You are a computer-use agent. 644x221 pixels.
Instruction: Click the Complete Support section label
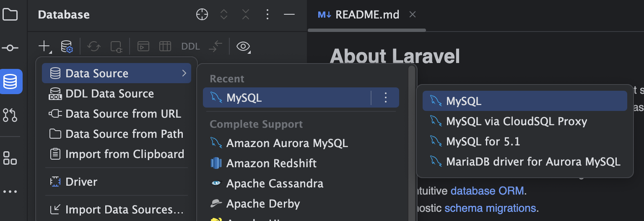coord(256,124)
